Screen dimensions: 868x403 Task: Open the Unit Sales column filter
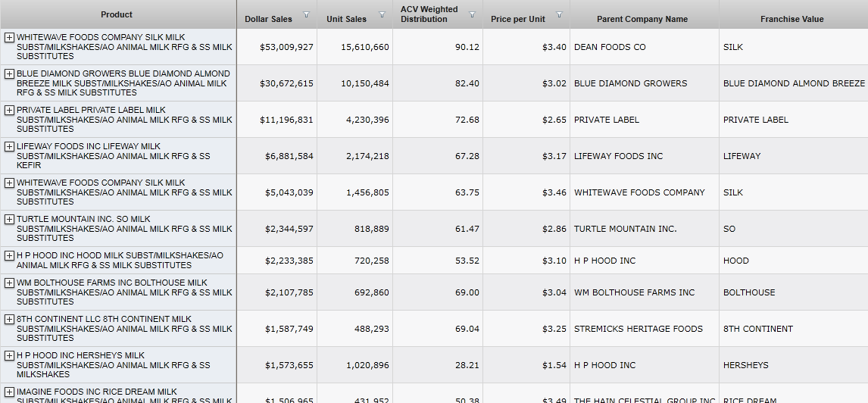[x=382, y=14]
